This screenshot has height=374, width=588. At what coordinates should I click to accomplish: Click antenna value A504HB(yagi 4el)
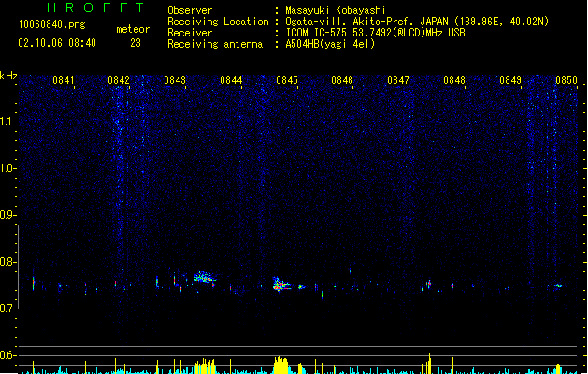coord(330,44)
